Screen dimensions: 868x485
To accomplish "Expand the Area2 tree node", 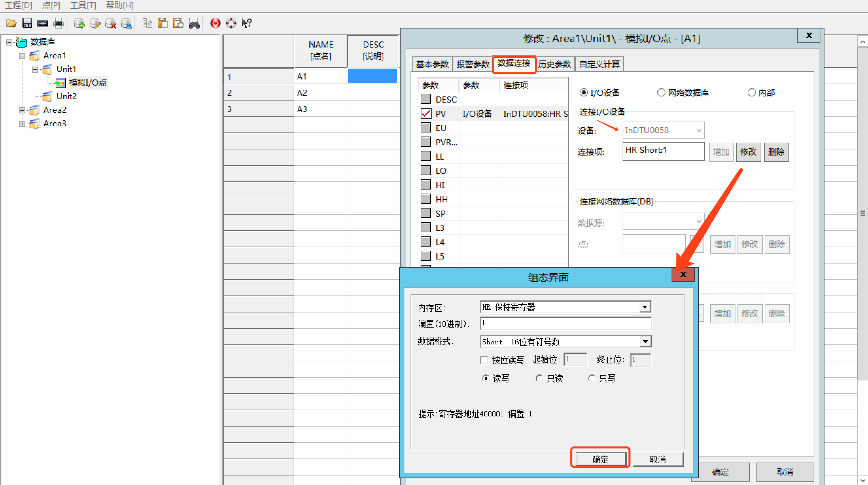I will tap(22, 110).
